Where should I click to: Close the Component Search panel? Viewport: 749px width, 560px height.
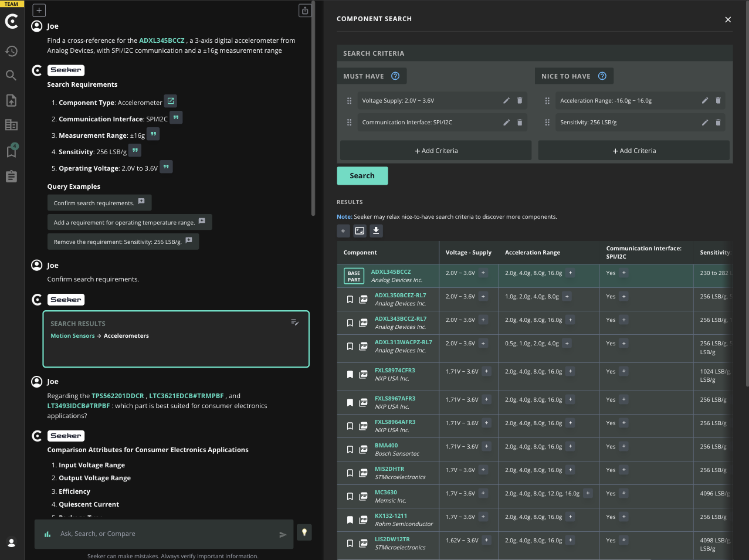pos(728,19)
